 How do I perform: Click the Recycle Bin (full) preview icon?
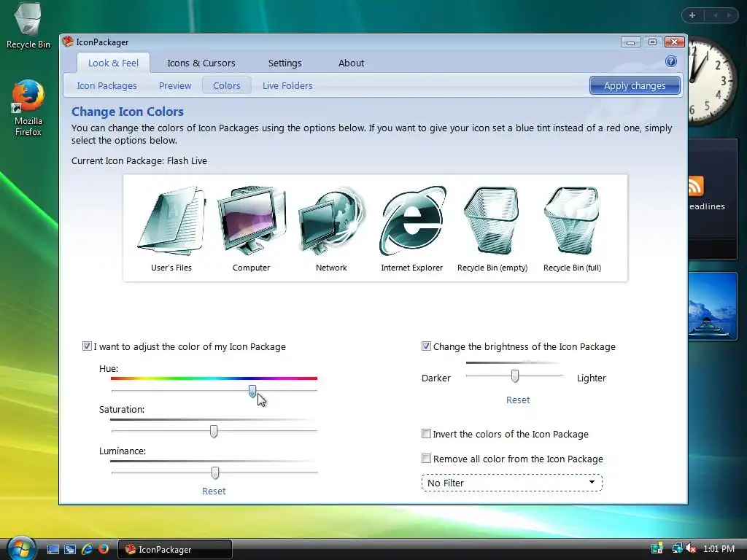[x=572, y=221]
